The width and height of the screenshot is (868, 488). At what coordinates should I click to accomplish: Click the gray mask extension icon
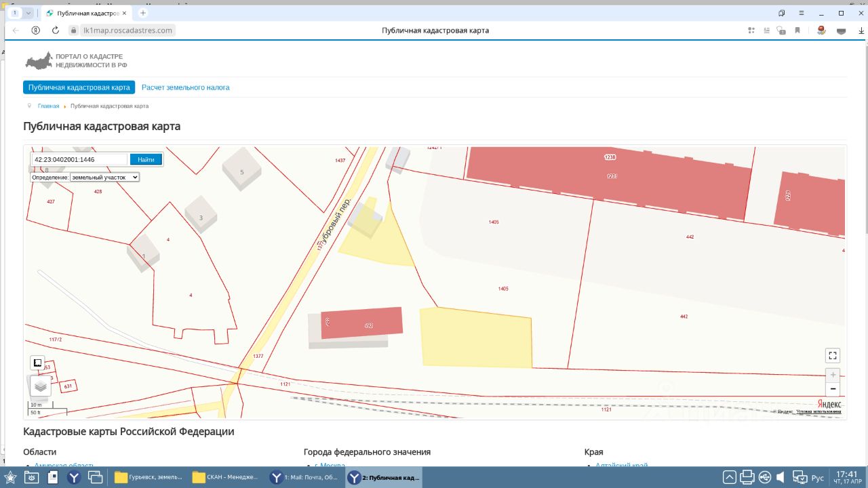click(x=842, y=30)
